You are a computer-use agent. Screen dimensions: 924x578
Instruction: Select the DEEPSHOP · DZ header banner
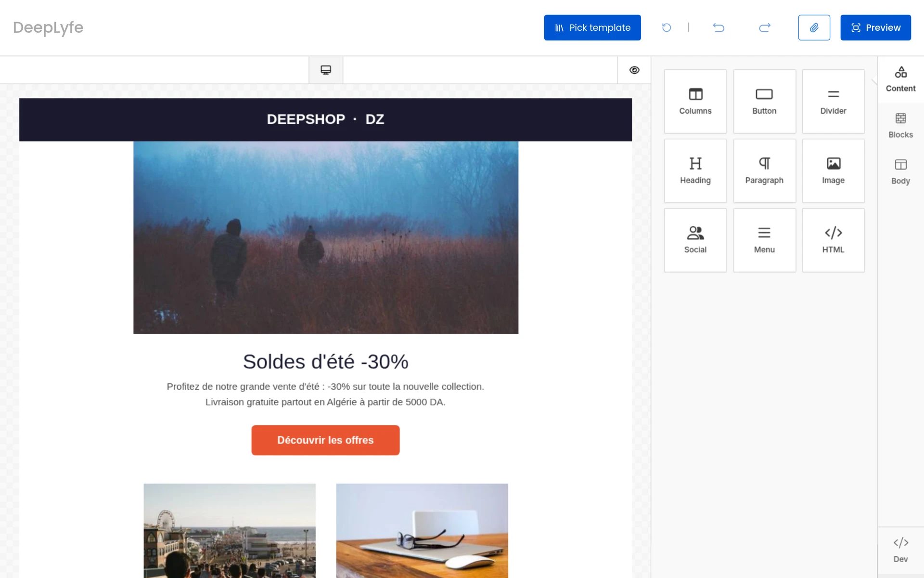tap(325, 119)
